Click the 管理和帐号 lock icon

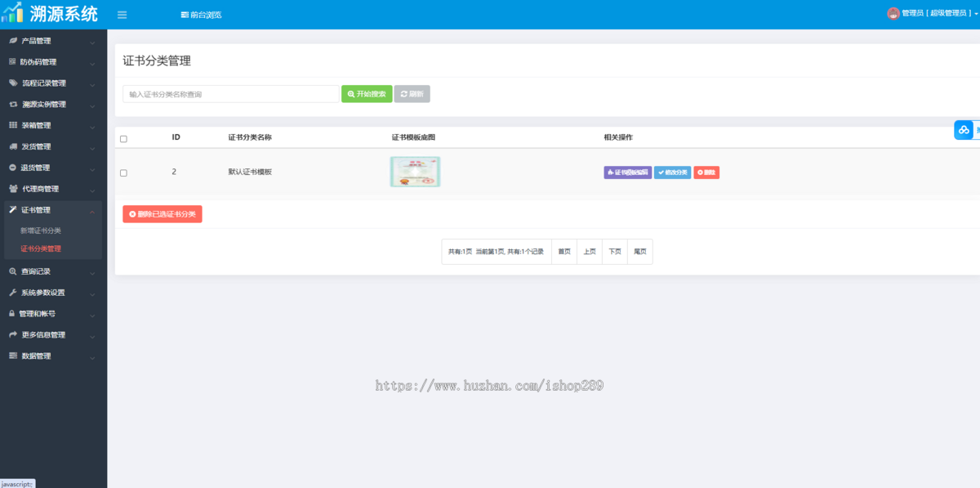pyautogui.click(x=11, y=314)
